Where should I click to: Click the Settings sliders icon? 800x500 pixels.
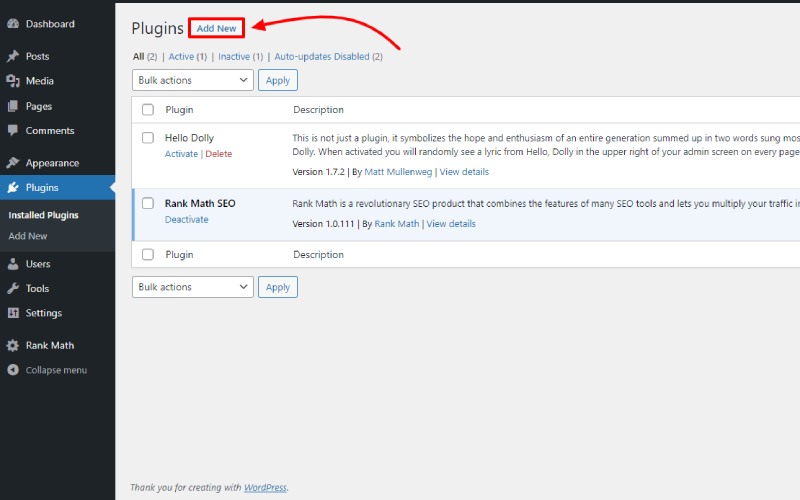click(13, 313)
